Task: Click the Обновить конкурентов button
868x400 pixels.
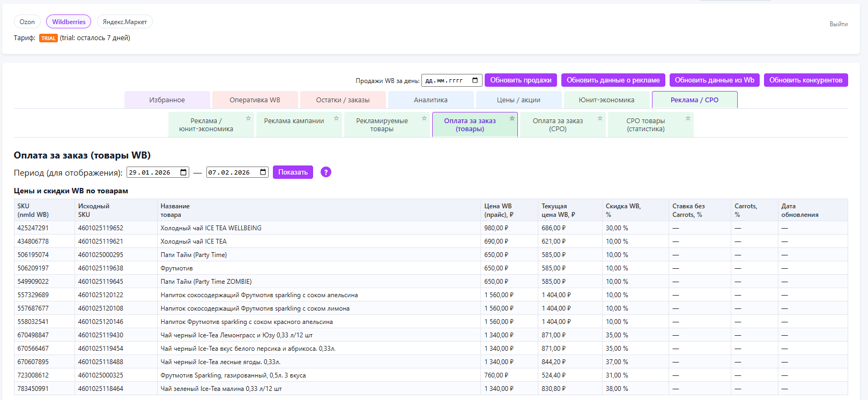Action: coord(806,80)
